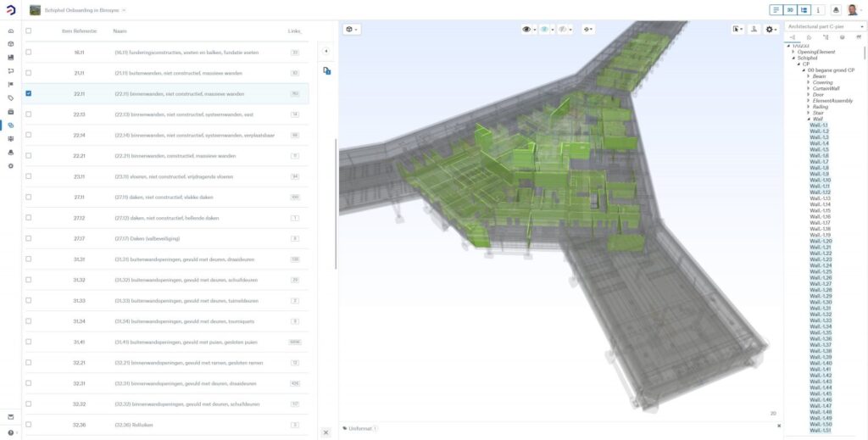
Task: Expand the Door node in model tree
Action: 809,95
